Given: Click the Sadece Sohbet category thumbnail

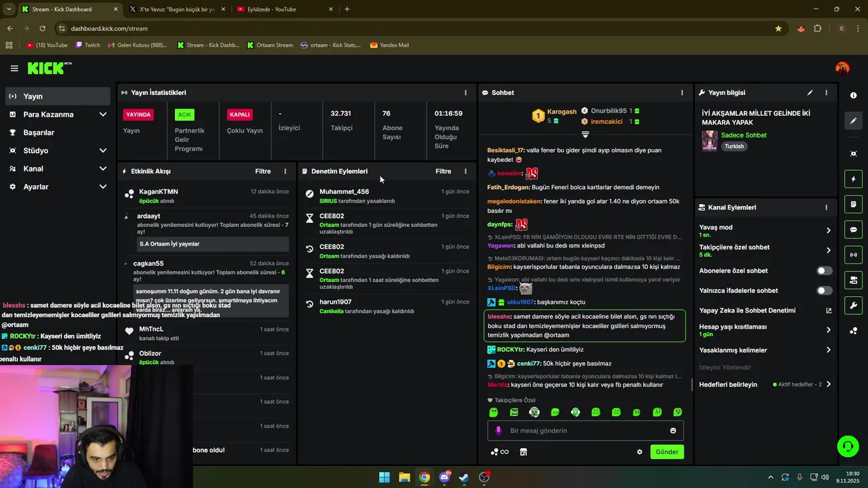Looking at the screenshot, I should pos(710,141).
